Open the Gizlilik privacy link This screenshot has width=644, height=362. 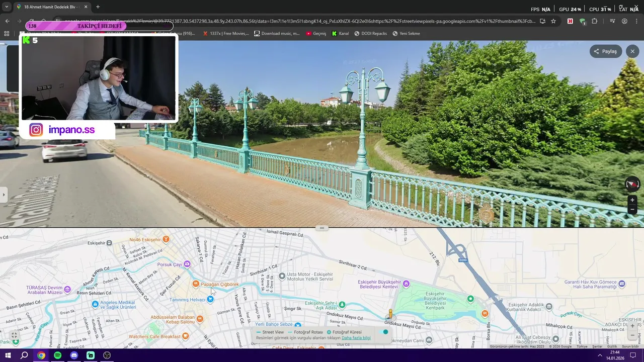(612, 346)
